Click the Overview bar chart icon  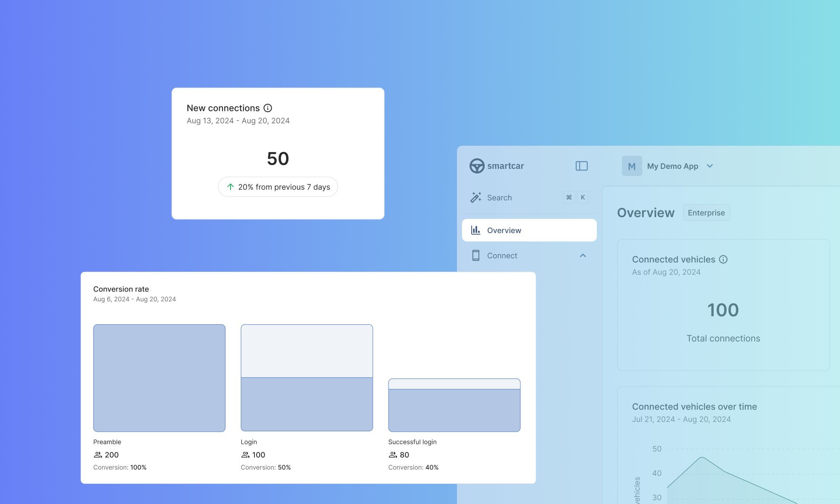tap(475, 230)
